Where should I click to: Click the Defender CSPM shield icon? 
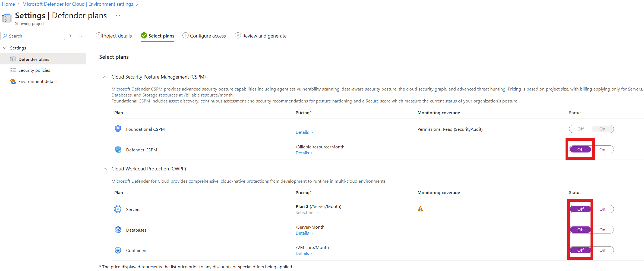[x=118, y=149]
